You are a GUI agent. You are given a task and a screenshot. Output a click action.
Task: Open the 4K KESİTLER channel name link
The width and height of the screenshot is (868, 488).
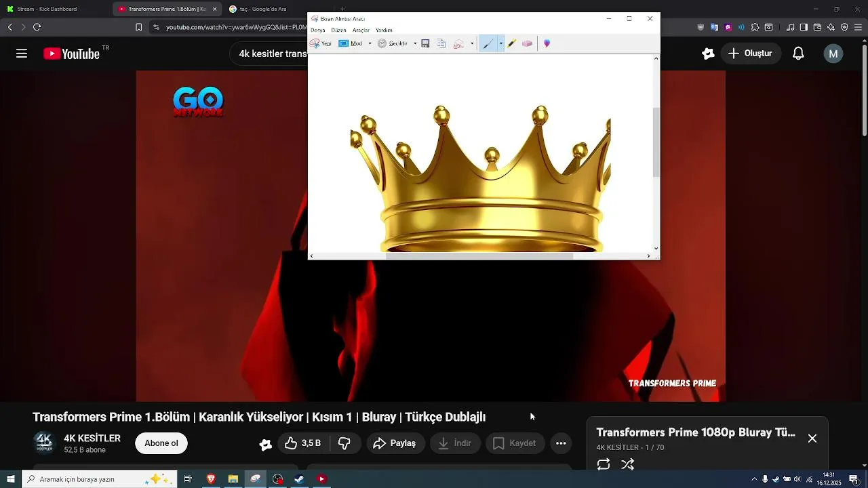coord(92,438)
